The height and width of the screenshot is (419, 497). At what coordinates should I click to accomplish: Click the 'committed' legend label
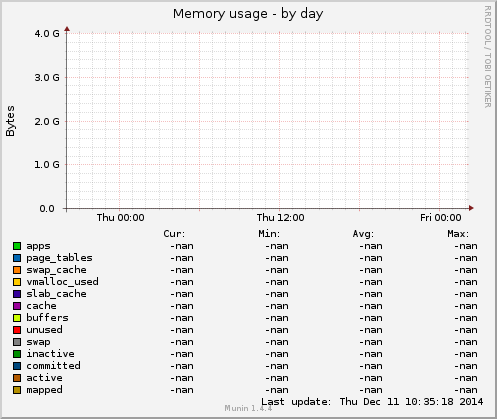(x=53, y=366)
